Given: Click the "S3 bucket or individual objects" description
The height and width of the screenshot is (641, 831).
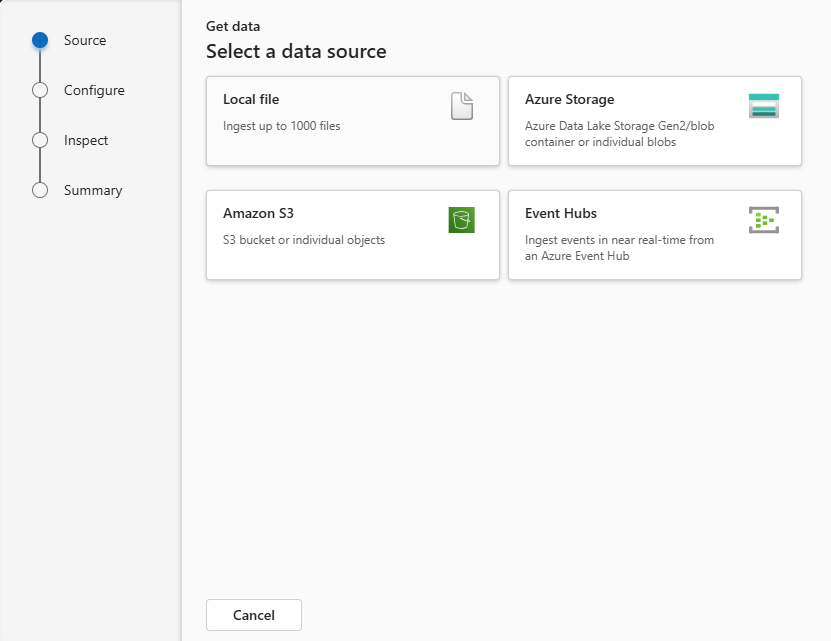Looking at the screenshot, I should (x=303, y=240).
